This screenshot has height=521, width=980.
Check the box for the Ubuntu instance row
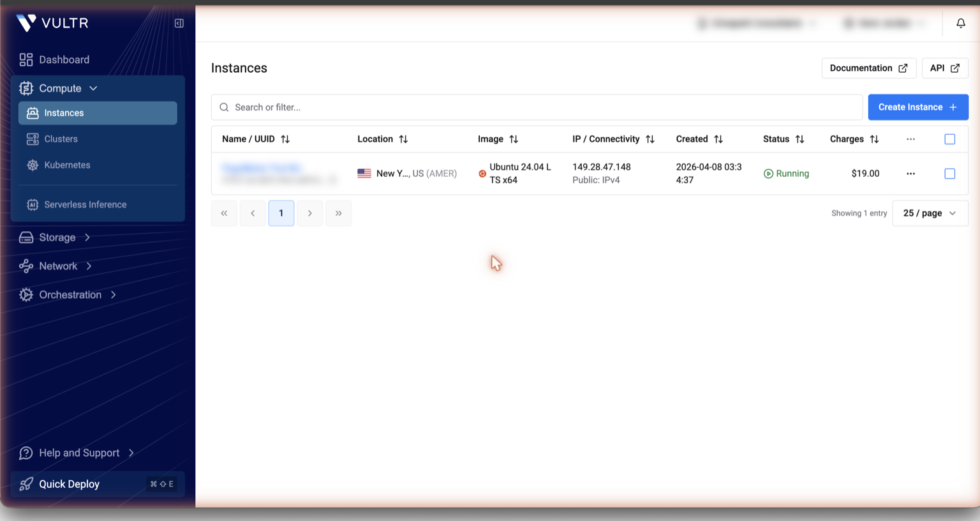point(949,174)
